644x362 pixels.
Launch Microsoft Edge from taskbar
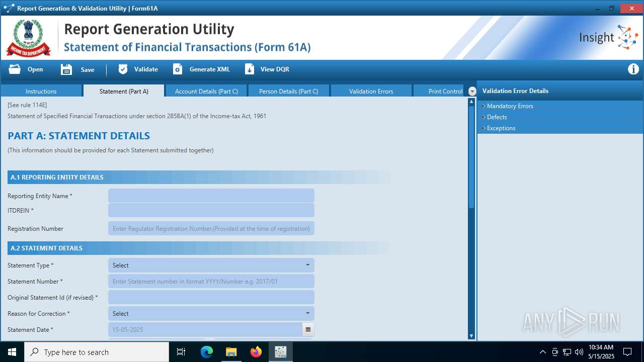click(x=207, y=352)
